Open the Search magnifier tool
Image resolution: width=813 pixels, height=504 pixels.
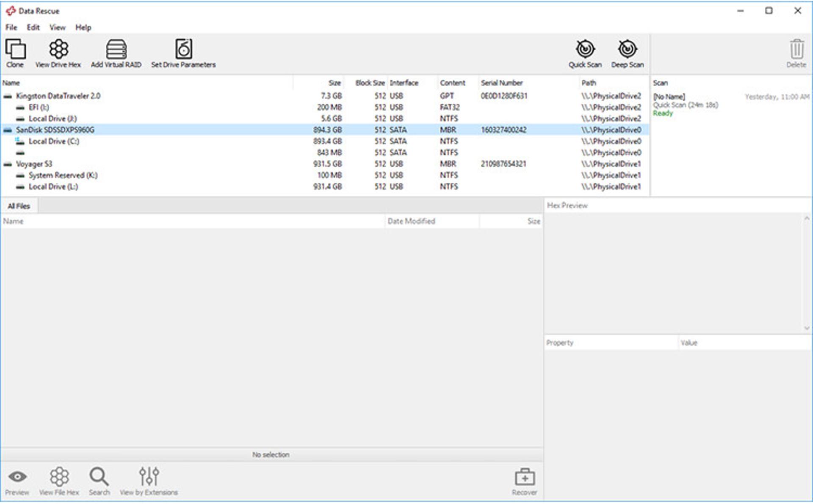(99, 477)
